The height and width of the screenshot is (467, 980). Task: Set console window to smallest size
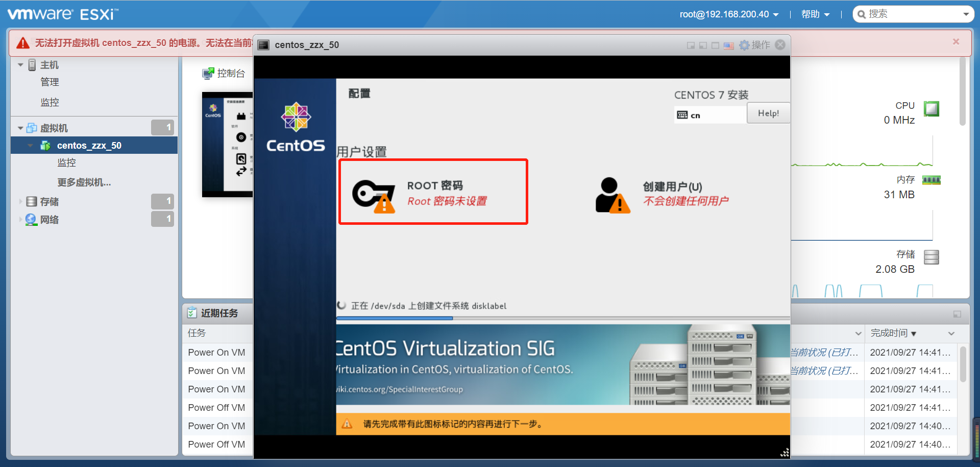pos(691,45)
